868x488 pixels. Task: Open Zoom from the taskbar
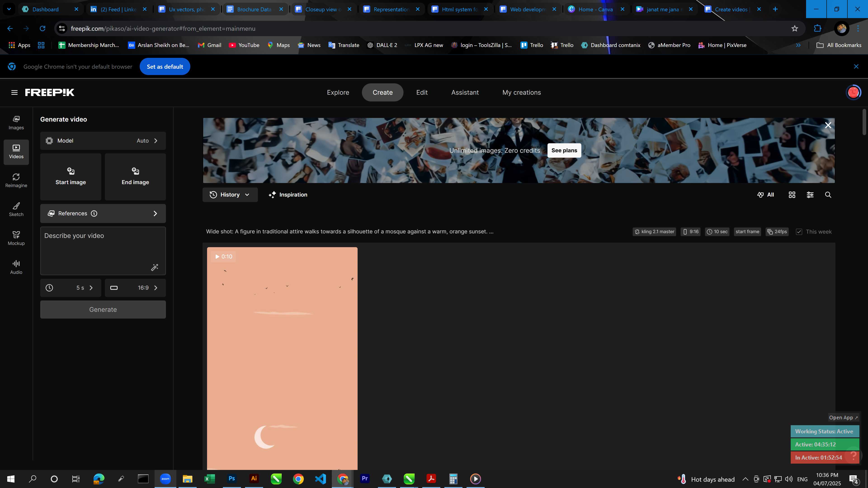(x=165, y=479)
